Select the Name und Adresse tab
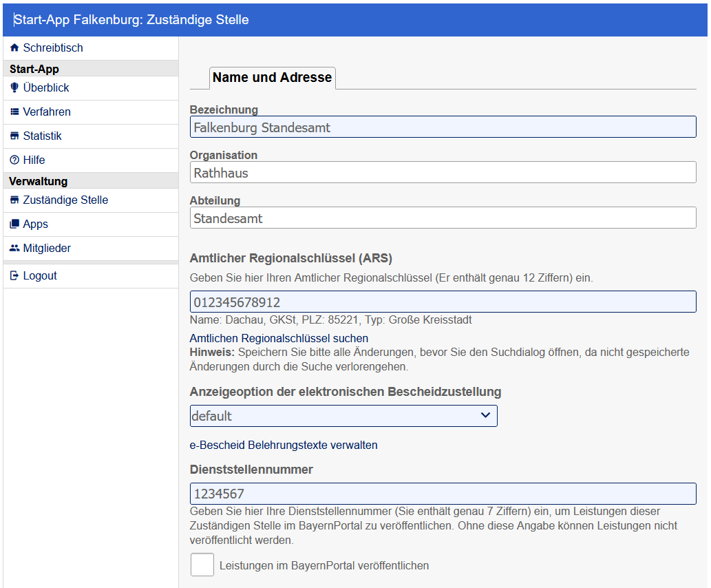Screen dimensions: 711x588 [x=272, y=78]
